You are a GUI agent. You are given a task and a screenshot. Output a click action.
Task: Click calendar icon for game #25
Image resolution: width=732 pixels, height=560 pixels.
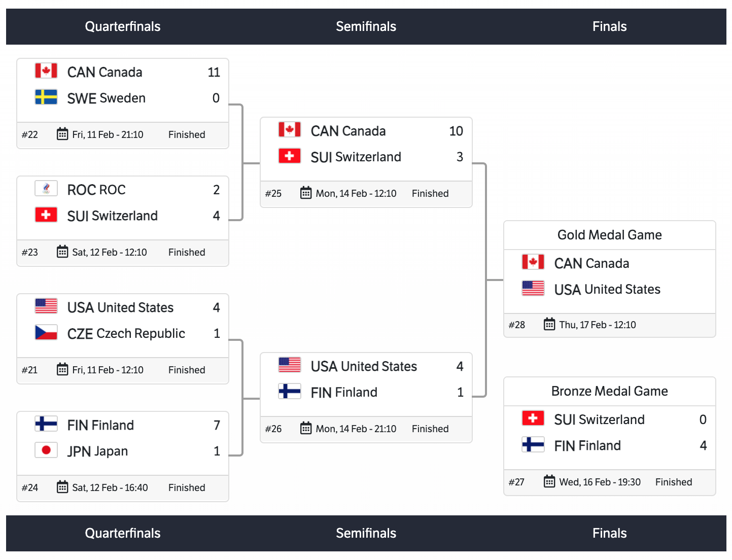tap(306, 193)
